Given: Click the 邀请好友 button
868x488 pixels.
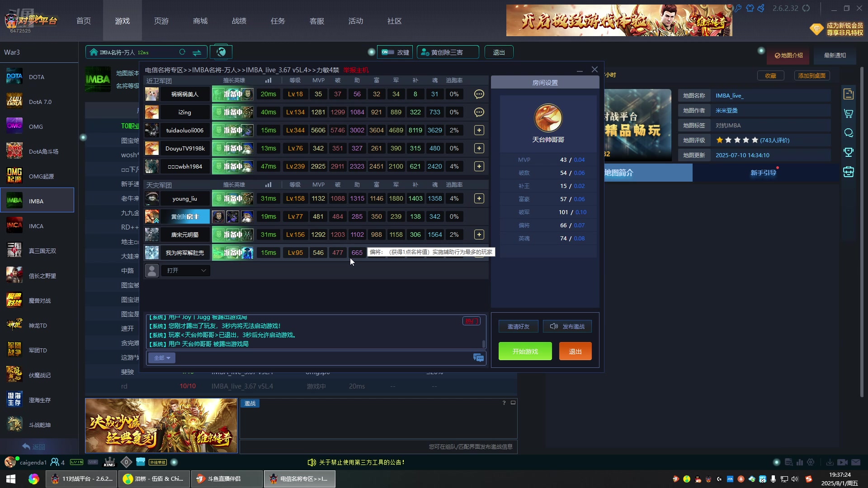Looking at the screenshot, I should 519,326.
